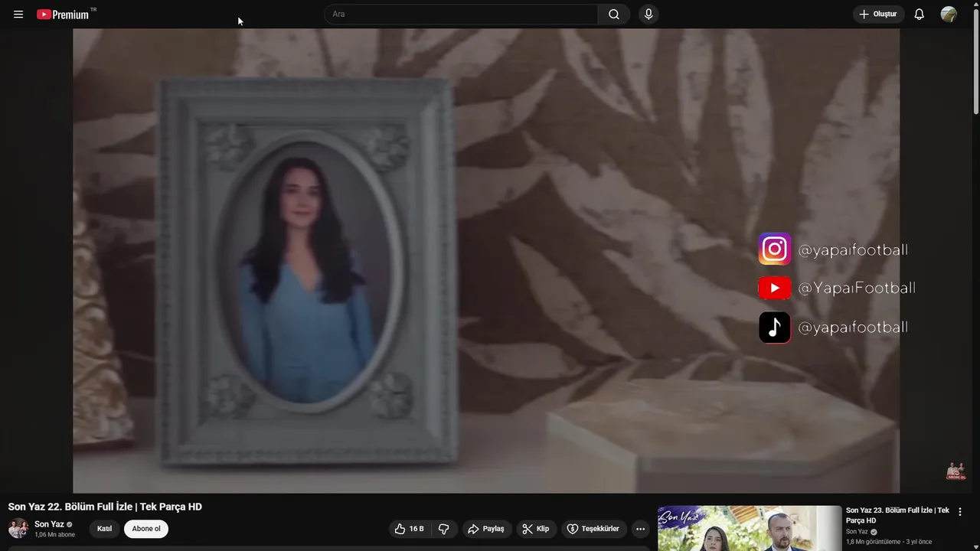Screen dimensions: 980x551
Task: Create a clip with Klip
Action: [536, 529]
